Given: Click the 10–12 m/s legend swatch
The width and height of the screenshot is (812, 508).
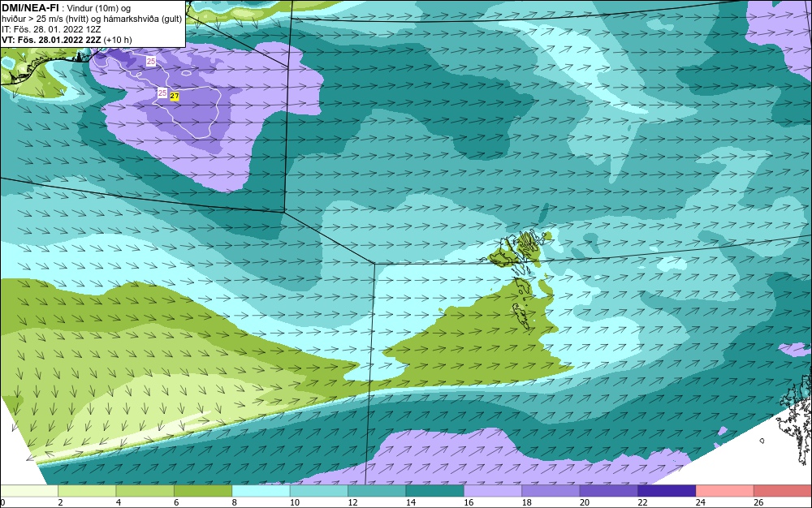Looking at the screenshot, I should click(x=319, y=491).
